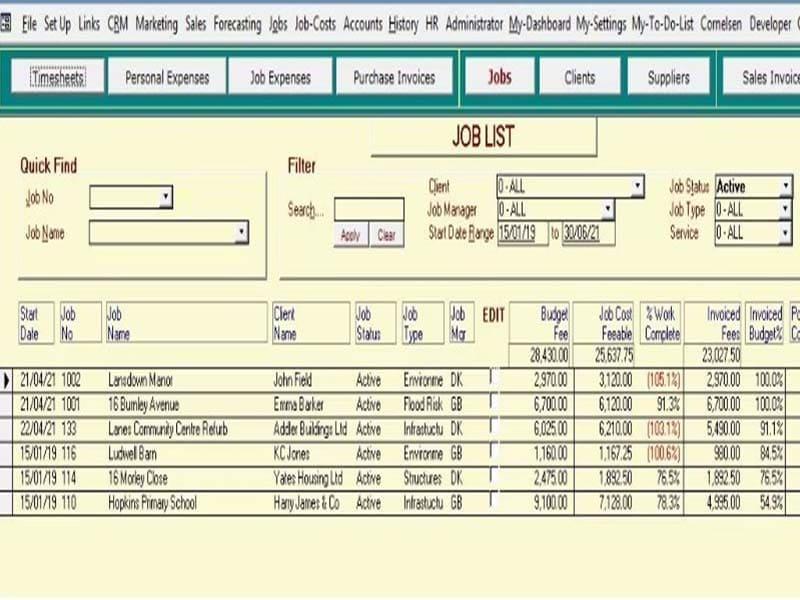
Task: Tick the edit checkbox for Lansdown Manor
Action: (493, 377)
